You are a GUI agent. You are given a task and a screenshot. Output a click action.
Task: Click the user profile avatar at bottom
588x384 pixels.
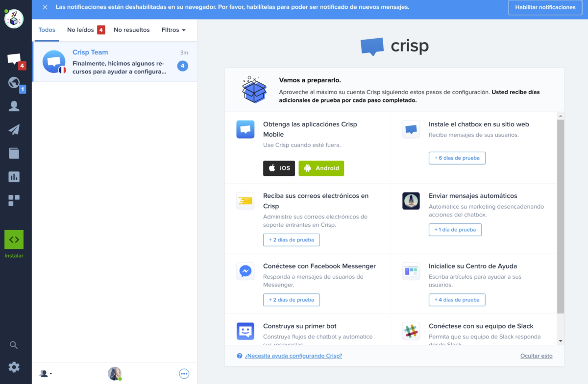[115, 373]
